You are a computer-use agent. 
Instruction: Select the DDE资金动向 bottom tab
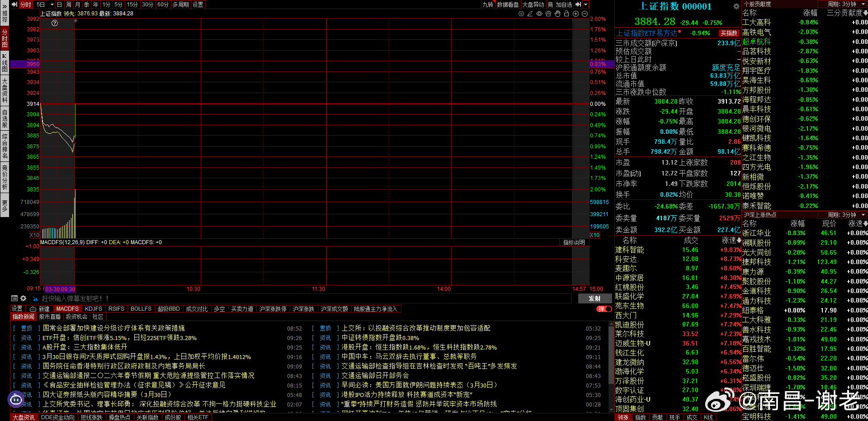57,417
